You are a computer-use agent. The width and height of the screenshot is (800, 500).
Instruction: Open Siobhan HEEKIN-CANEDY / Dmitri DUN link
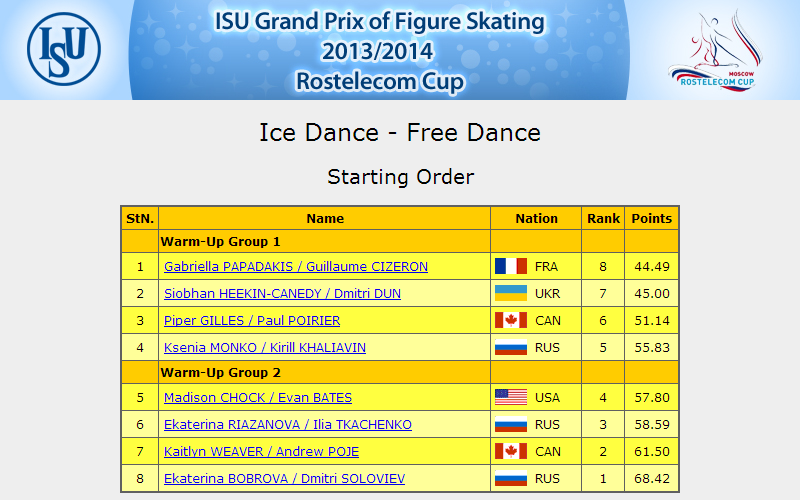(x=282, y=293)
